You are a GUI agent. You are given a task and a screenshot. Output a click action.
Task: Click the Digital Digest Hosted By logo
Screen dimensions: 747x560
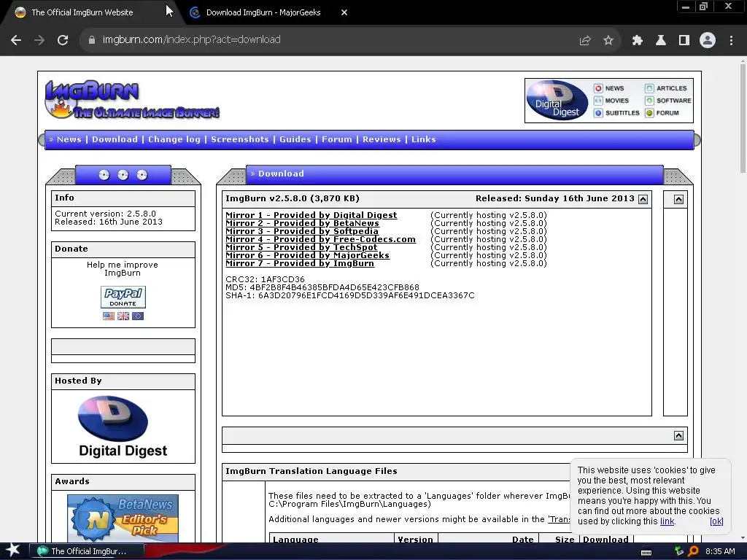click(123, 426)
